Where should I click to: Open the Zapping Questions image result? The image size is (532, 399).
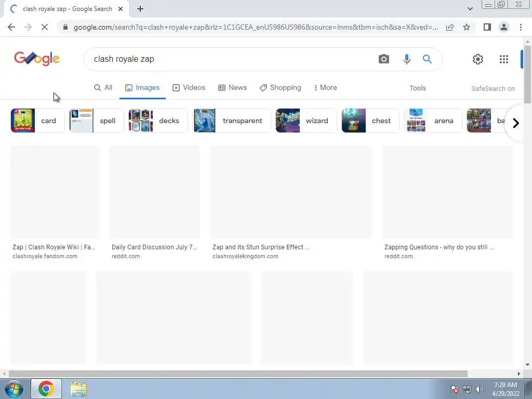click(448, 192)
